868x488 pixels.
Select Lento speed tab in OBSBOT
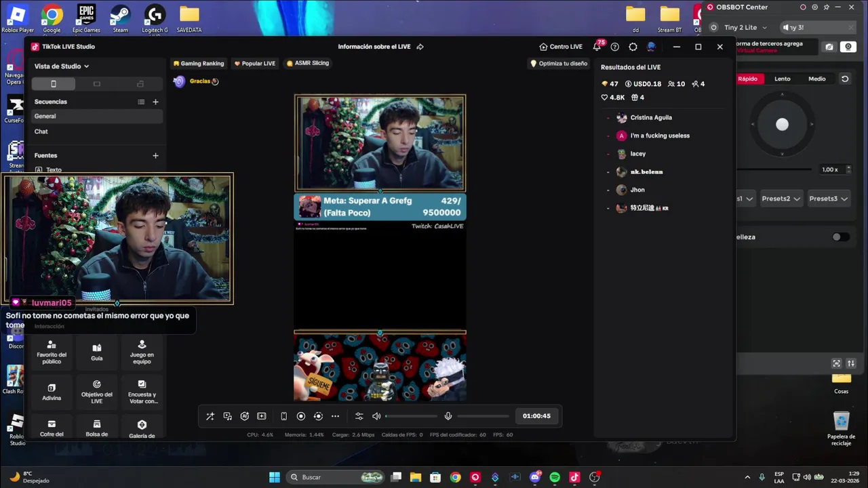point(783,79)
